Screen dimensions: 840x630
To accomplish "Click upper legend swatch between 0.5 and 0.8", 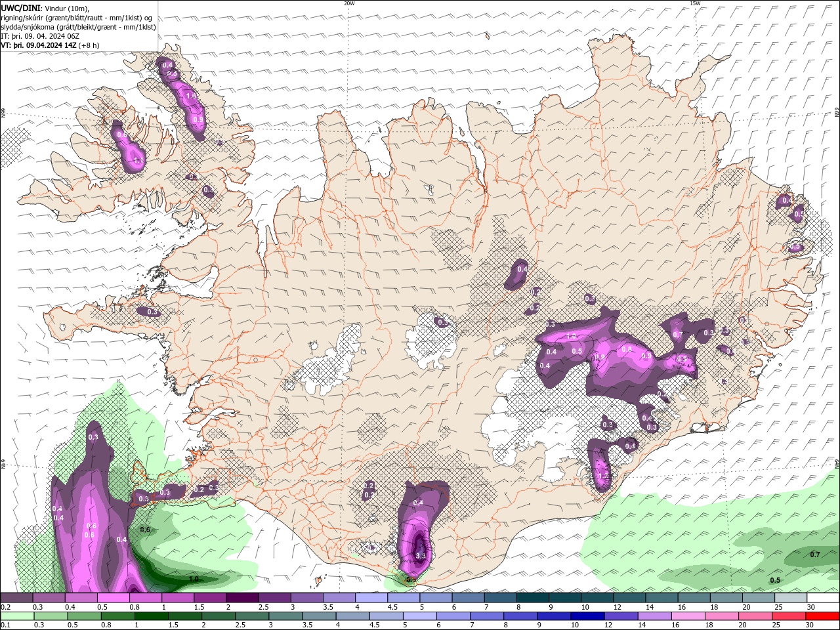I will [x=114, y=598].
